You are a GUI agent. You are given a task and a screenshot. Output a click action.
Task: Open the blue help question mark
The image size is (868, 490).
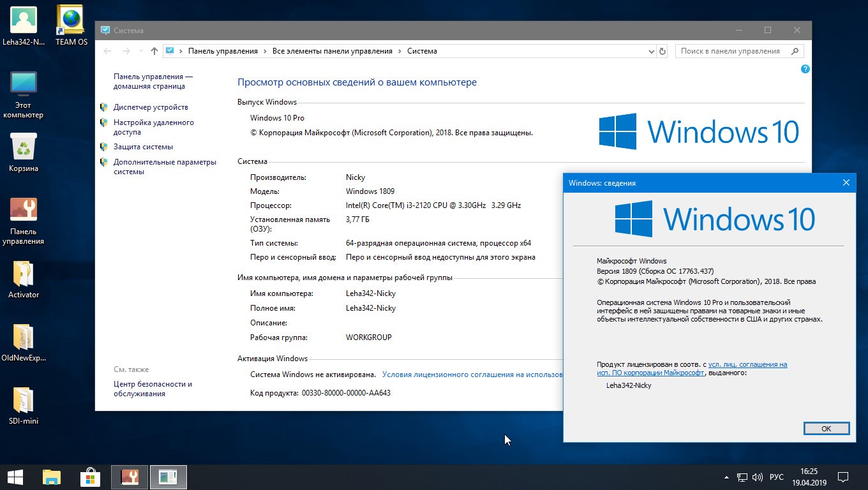tap(805, 69)
